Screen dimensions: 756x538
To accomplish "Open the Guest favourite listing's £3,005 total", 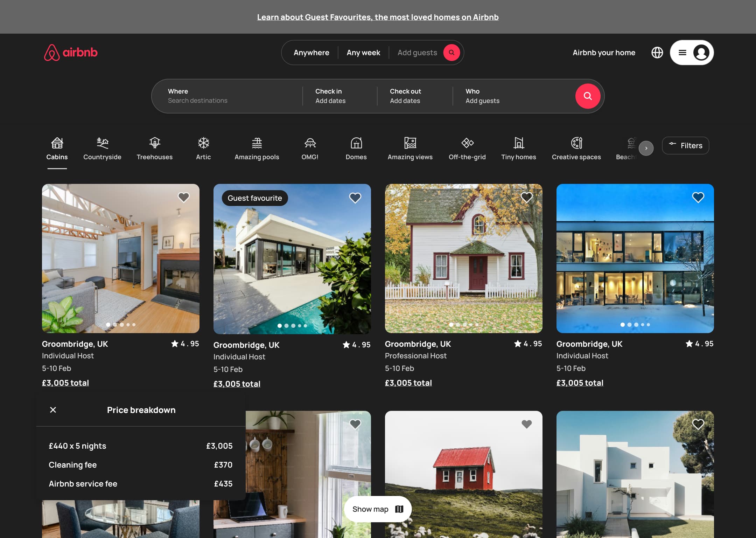I will pyautogui.click(x=237, y=384).
